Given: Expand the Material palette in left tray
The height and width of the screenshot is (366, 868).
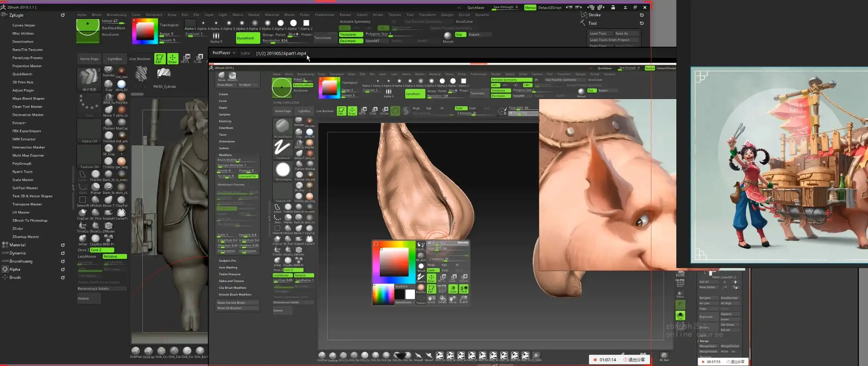Looking at the screenshot, I should point(17,245).
